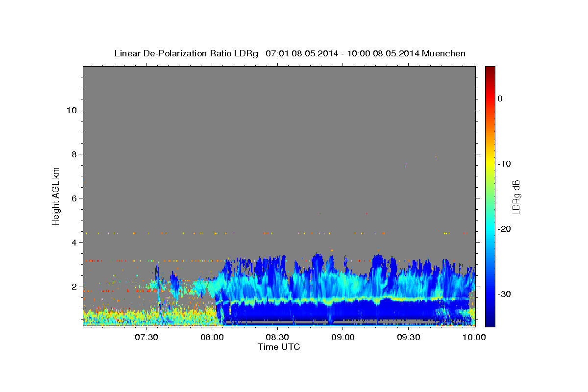Click the colorbar value label -20
This screenshot has height=392, width=588.
(x=505, y=229)
